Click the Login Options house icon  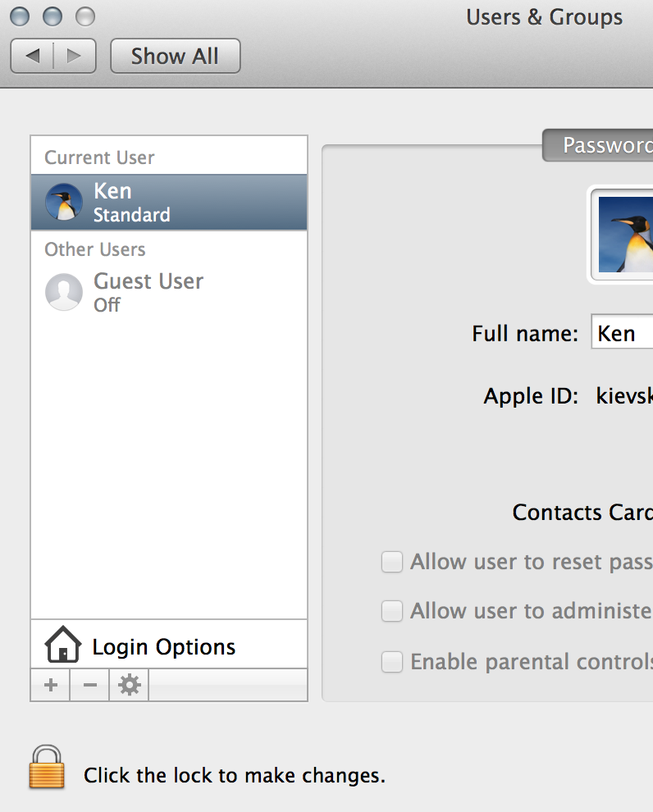[x=63, y=645]
